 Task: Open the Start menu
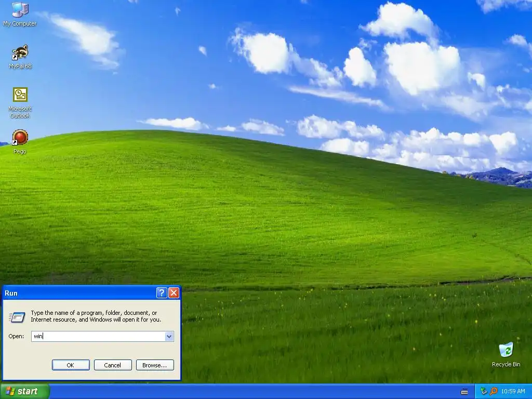25,391
